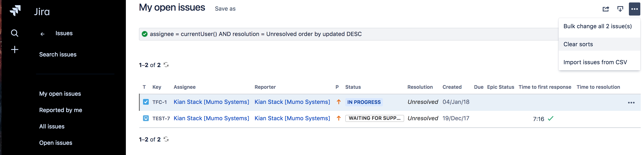Viewport: 644px width, 155px height.
Task: Refresh results using the refresh icon
Action: (167, 65)
